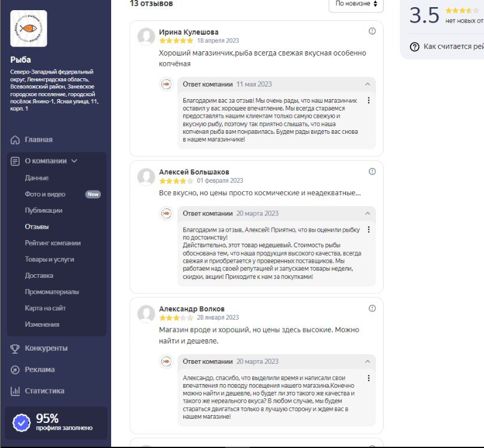Collapse company reply to Алексей Большаков
The image size is (484, 448).
point(367,213)
